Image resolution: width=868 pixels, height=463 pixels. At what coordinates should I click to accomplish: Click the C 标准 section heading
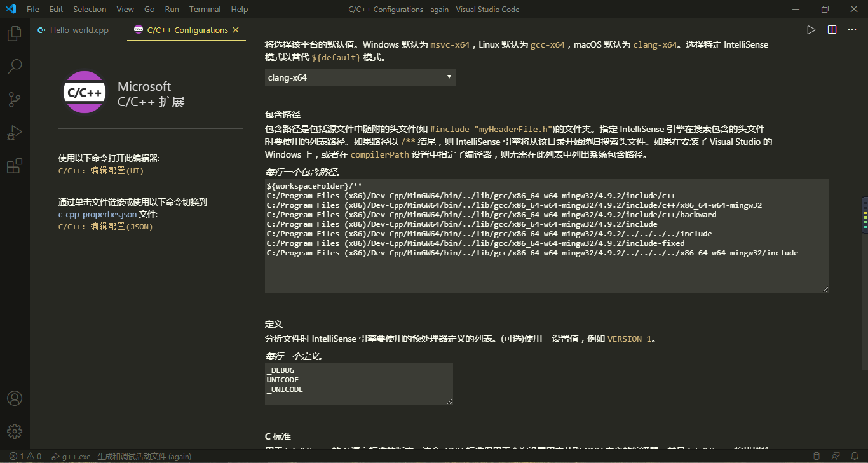(278, 436)
